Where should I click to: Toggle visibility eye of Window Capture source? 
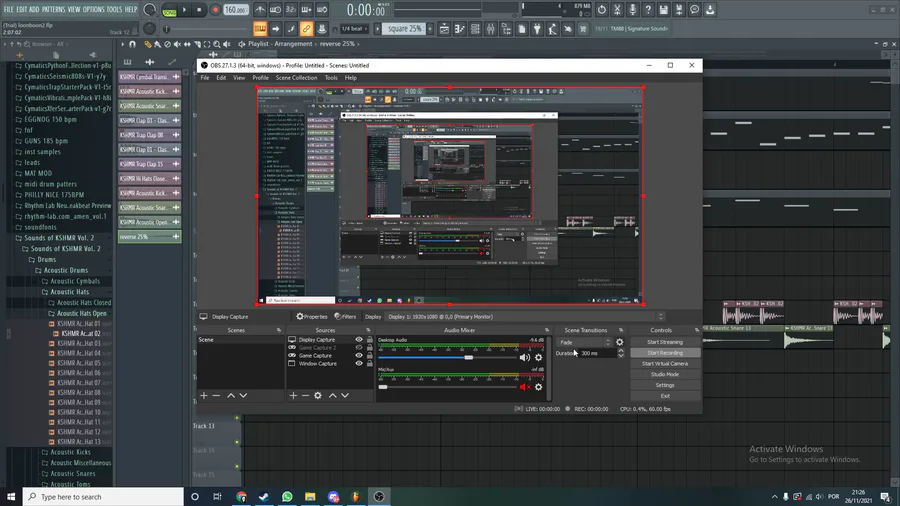click(x=359, y=364)
